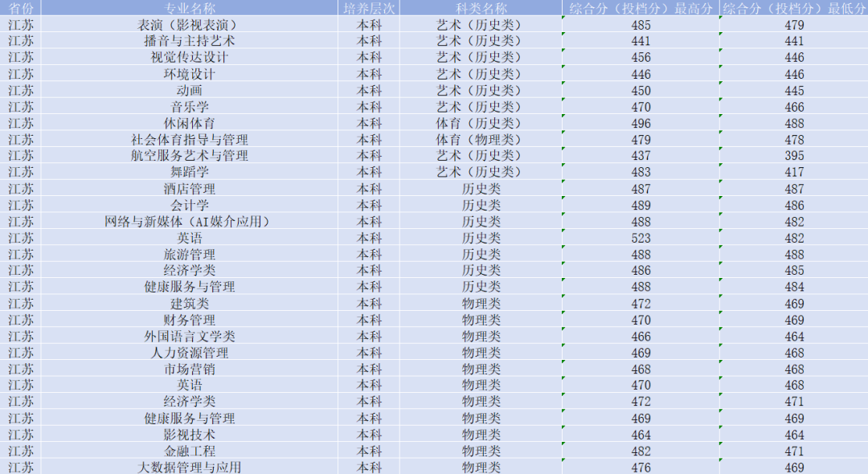
Task: Click lowest score 464 in 影视技术 row
Action: click(794, 435)
